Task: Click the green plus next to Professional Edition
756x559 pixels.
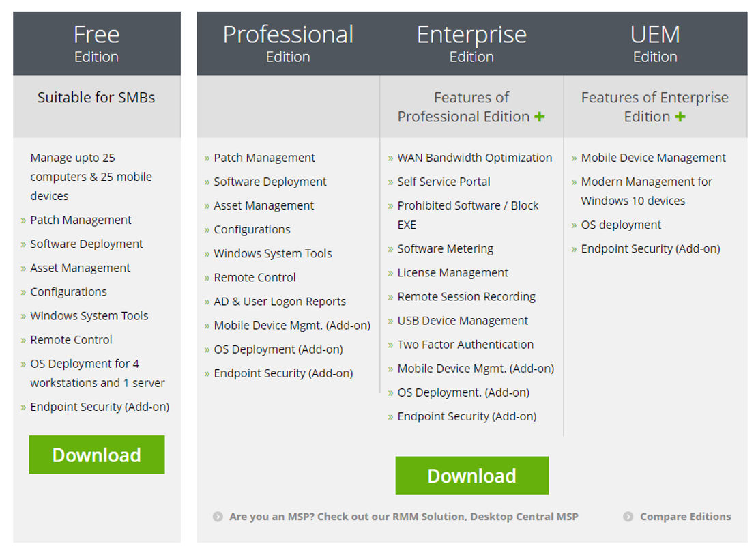Action: (x=540, y=117)
